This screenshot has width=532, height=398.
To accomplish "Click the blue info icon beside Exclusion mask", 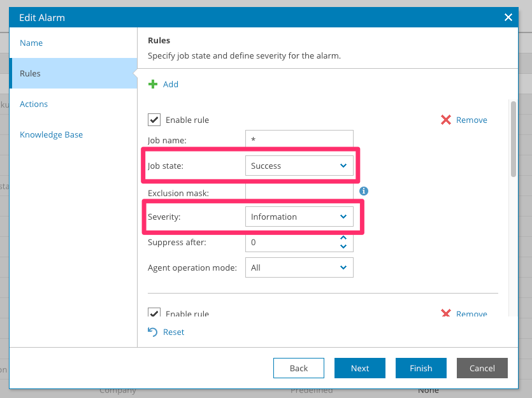I will 364,191.
